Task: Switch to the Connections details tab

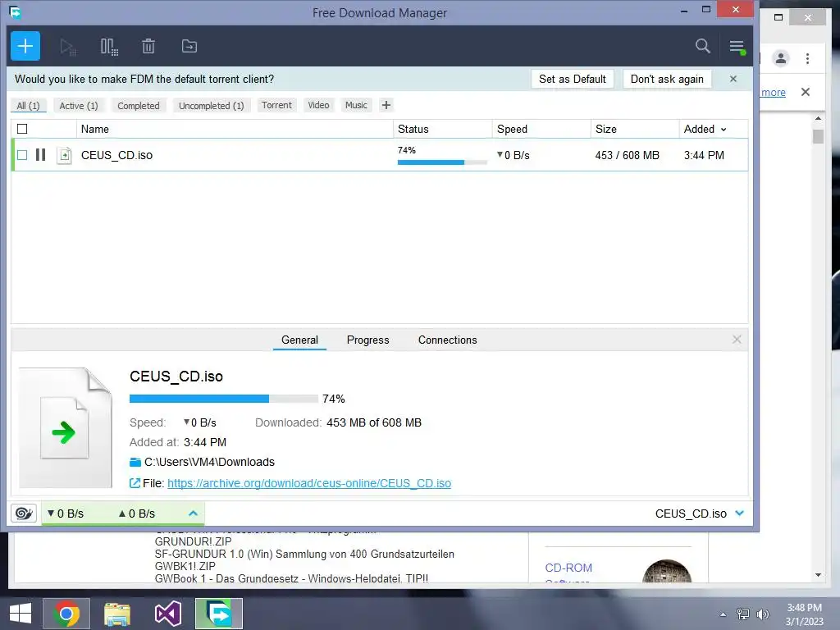Action: coord(447,340)
